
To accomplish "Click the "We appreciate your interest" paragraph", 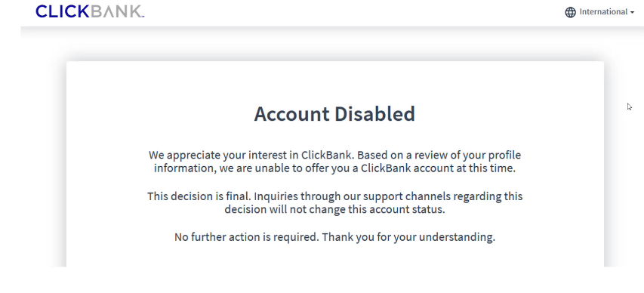I will 334,162.
